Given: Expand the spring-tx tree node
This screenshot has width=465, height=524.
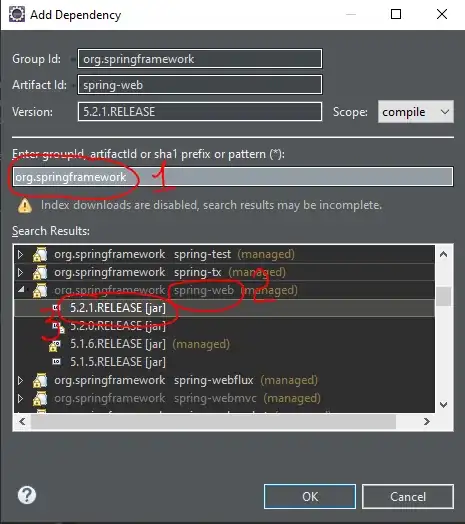Looking at the screenshot, I should pos(20,272).
